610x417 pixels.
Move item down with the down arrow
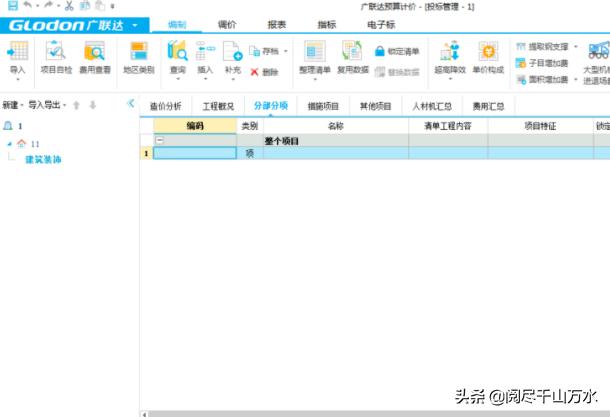(x=93, y=105)
